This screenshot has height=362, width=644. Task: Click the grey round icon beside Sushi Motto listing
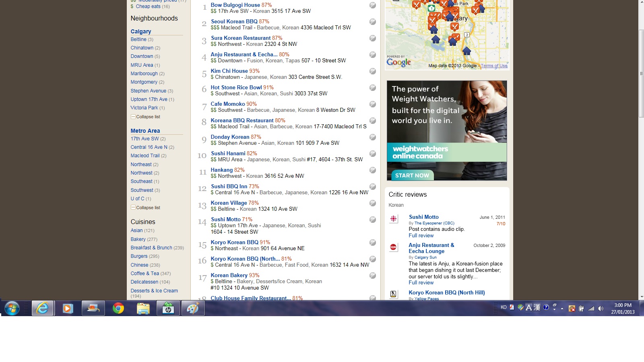[373, 220]
